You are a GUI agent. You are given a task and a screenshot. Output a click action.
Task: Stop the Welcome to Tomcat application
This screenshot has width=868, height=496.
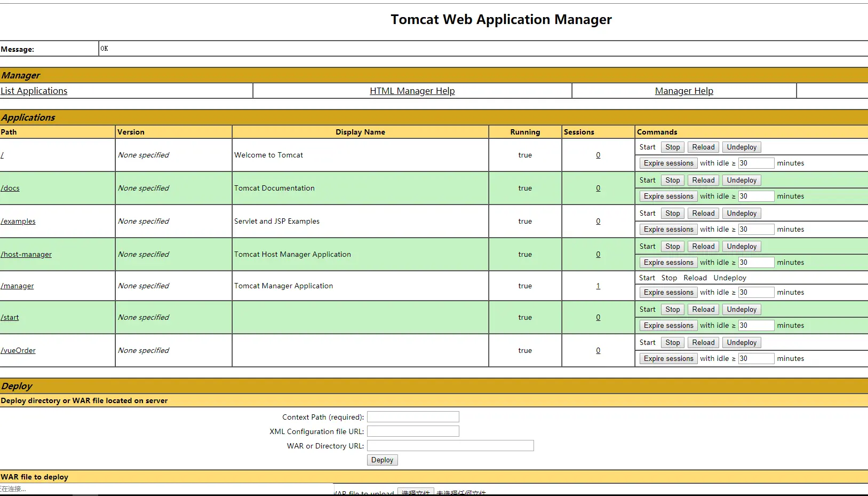click(x=673, y=147)
